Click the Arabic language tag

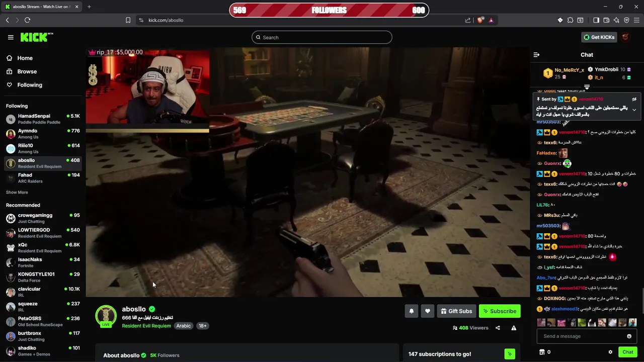coord(183,326)
